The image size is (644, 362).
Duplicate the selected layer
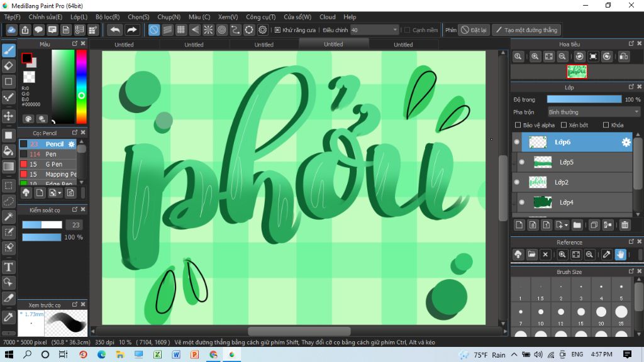click(x=594, y=225)
